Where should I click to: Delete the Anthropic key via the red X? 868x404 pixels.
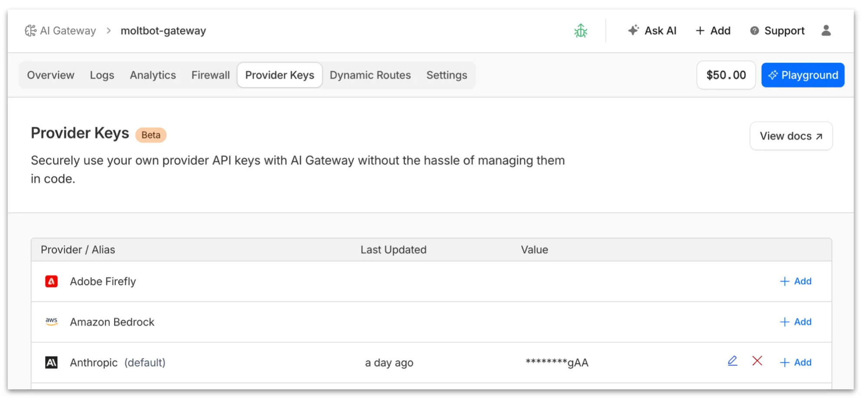pos(757,361)
